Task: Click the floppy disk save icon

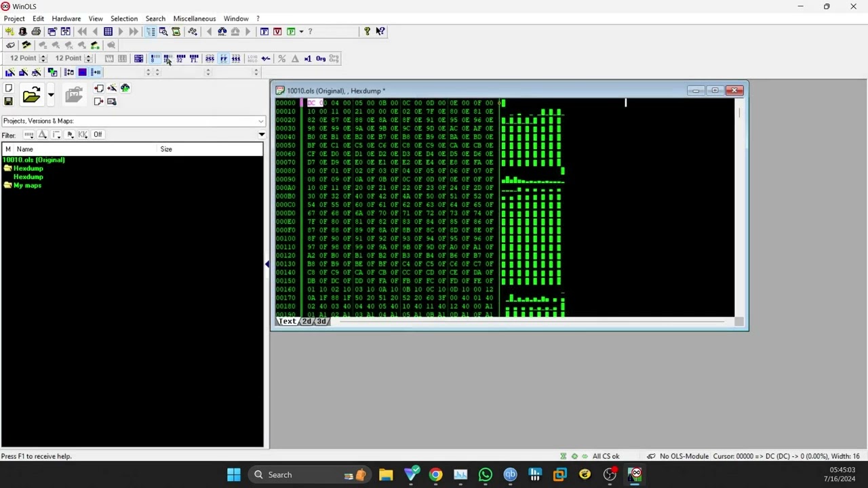Action: [x=8, y=102]
